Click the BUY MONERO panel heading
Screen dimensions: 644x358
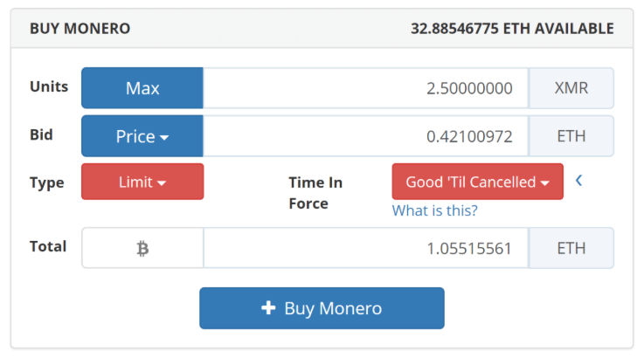pyautogui.click(x=80, y=29)
